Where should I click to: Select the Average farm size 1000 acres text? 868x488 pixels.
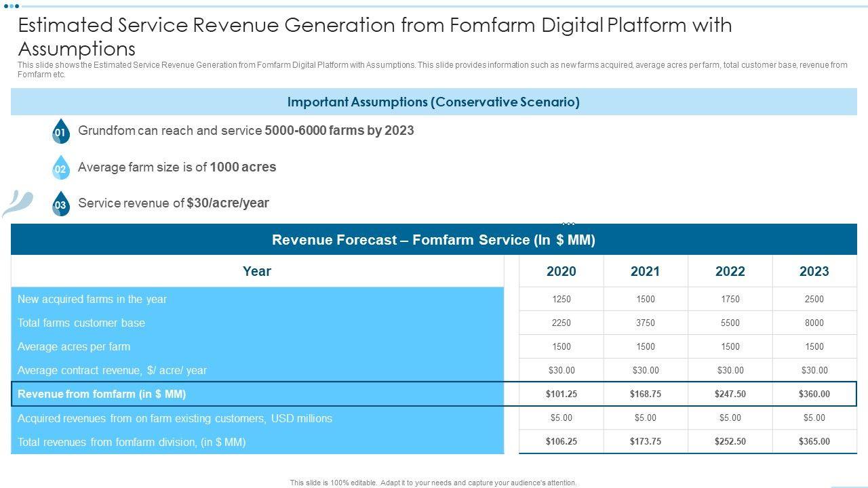177,167
